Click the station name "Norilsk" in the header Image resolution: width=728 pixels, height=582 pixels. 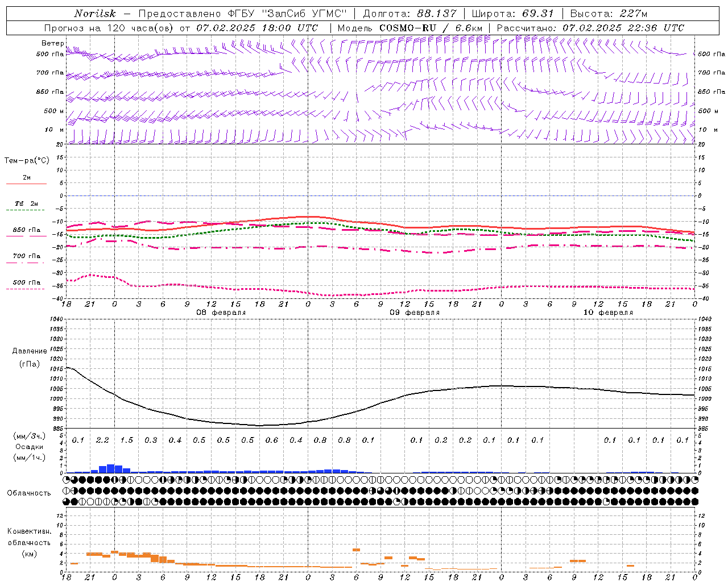96,14
